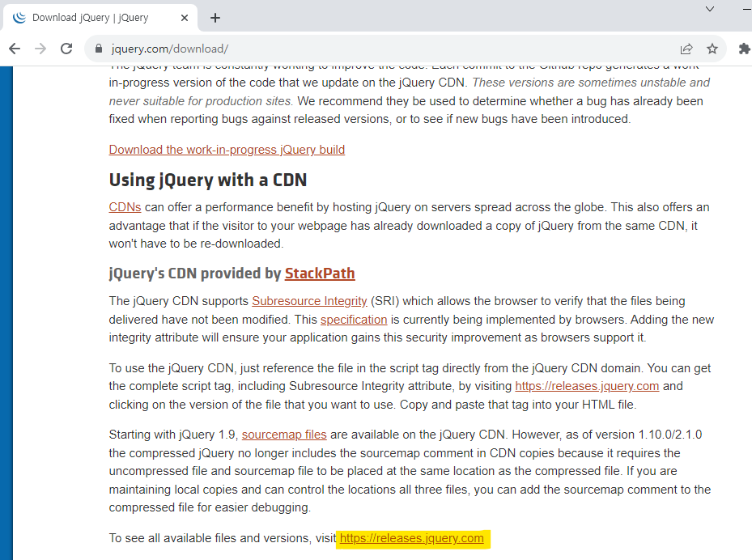This screenshot has height=560, width=752.
Task: Click the padlock site info icon
Action: [x=98, y=49]
